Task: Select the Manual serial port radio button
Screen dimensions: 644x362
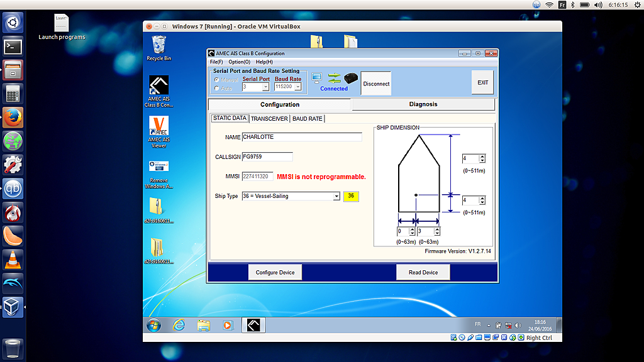Action: pyautogui.click(x=216, y=80)
